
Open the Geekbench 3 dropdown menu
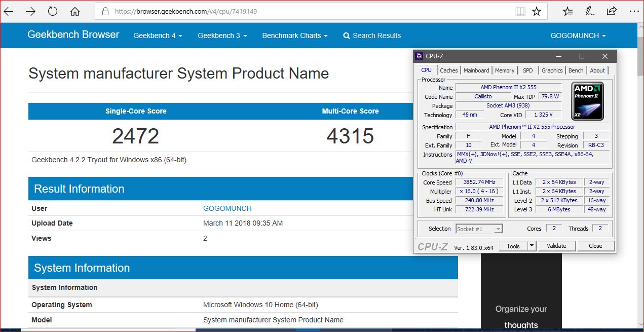222,35
